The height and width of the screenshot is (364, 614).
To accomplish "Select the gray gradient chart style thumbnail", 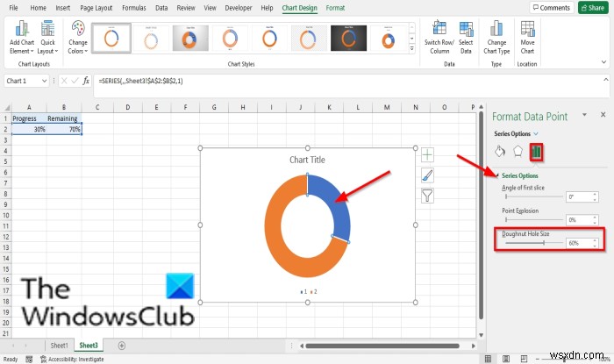I will [190, 38].
